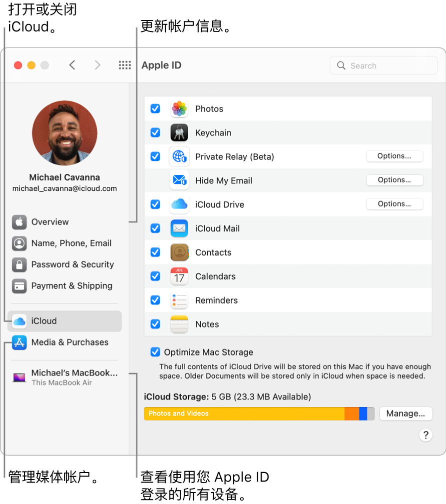Select the iCloud Drive cloud icon
This screenshot has height=504, width=446.
coord(179,204)
